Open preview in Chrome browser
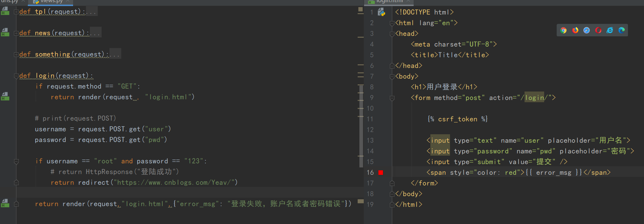The height and width of the screenshot is (224, 644). click(x=563, y=30)
